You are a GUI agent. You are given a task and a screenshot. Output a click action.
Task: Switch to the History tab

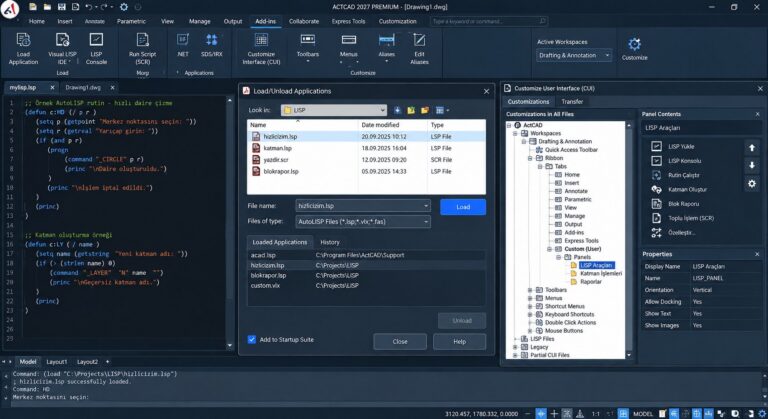[330, 242]
